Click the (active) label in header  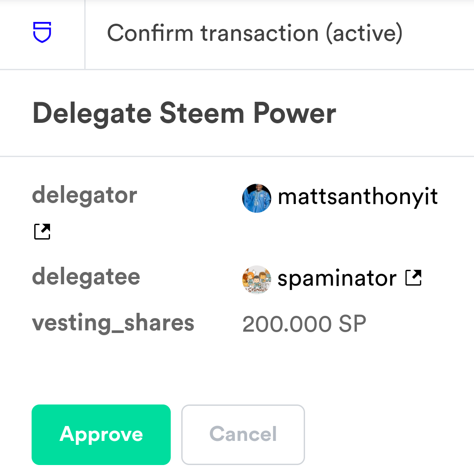[364, 33]
